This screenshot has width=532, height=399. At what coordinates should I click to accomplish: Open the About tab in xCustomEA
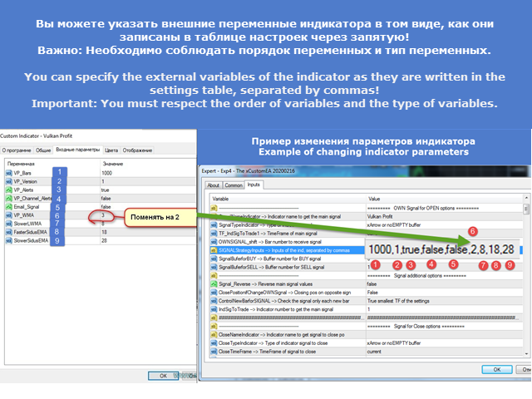[214, 185]
